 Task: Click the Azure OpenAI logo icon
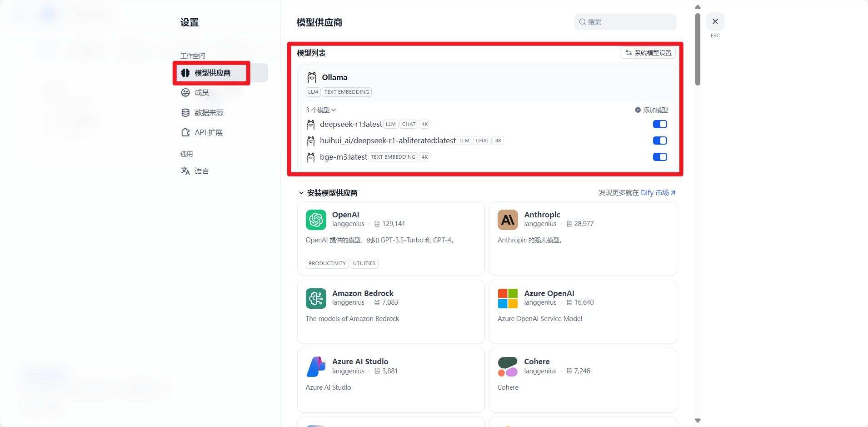click(x=508, y=298)
